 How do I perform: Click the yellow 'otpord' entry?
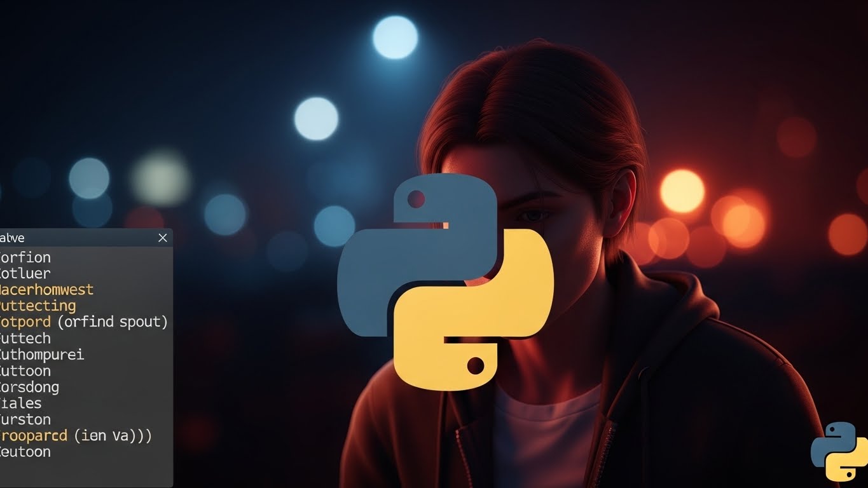(x=25, y=322)
